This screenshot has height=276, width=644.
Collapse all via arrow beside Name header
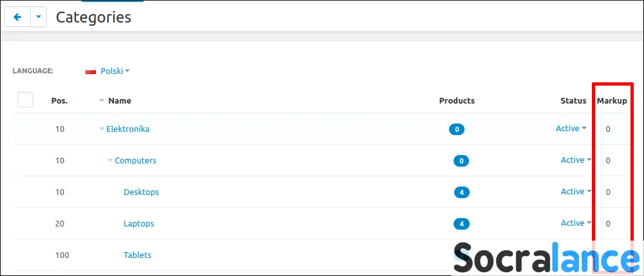[101, 101]
